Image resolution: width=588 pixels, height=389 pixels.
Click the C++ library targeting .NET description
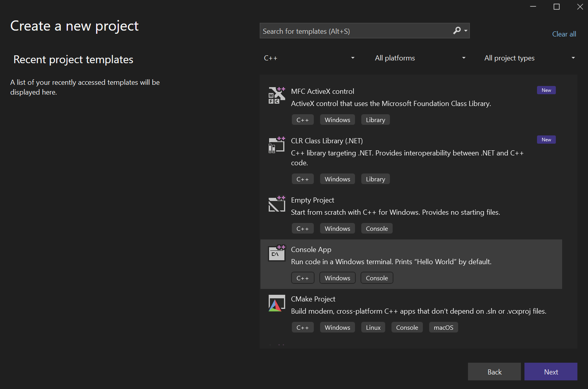pos(407,158)
